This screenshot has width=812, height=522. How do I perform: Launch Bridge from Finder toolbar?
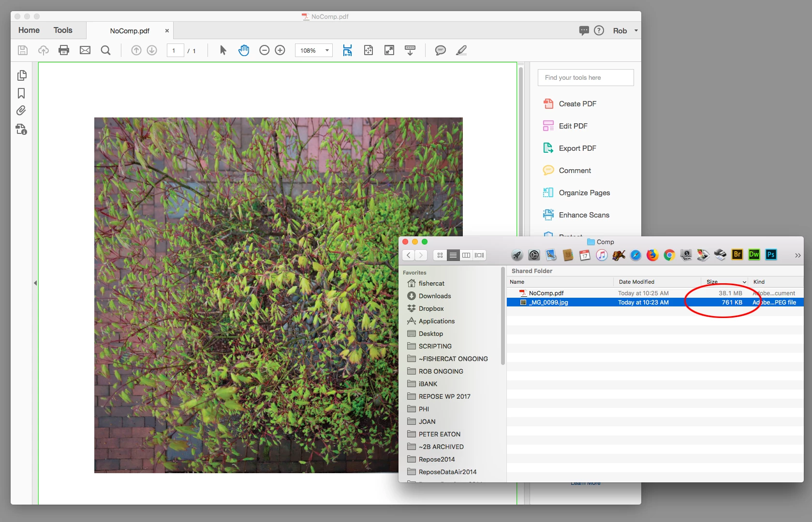pos(737,255)
